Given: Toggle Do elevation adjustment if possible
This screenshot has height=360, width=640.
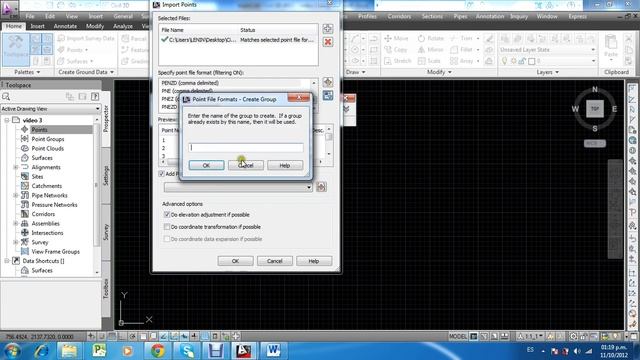Looking at the screenshot, I should (167, 215).
